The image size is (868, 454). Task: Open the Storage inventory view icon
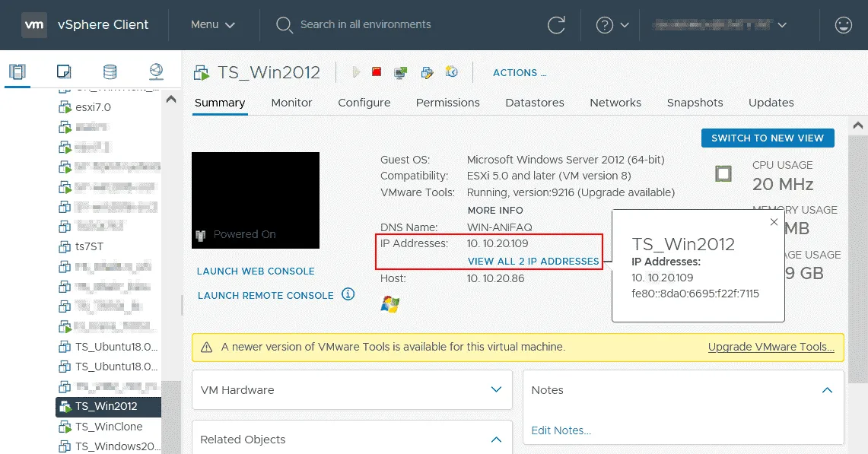(110, 71)
